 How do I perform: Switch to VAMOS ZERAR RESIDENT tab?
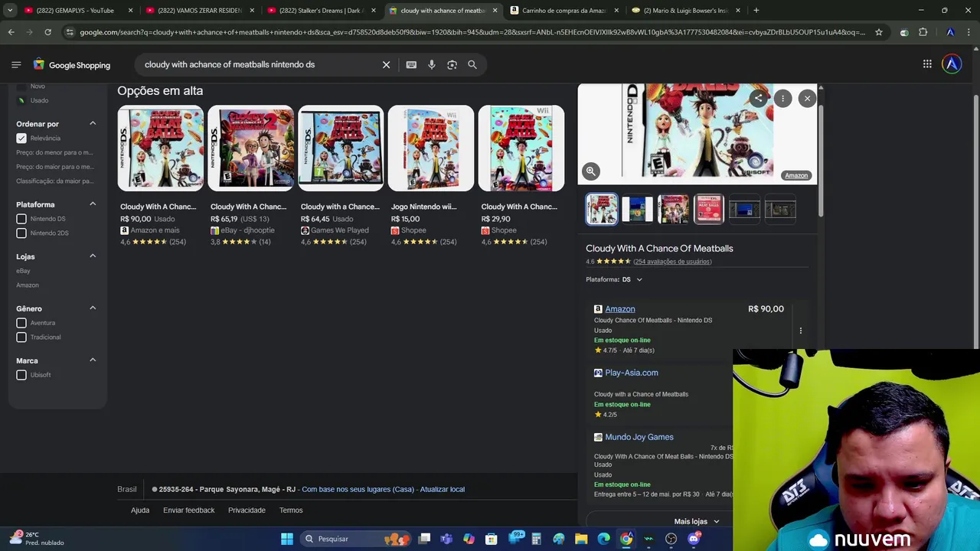[199, 11]
